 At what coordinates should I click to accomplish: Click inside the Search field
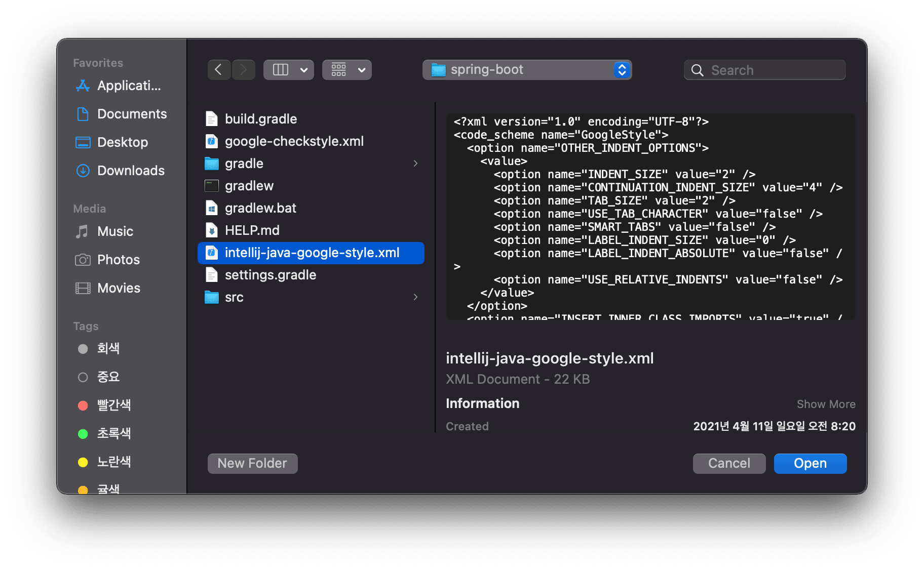[x=764, y=70]
